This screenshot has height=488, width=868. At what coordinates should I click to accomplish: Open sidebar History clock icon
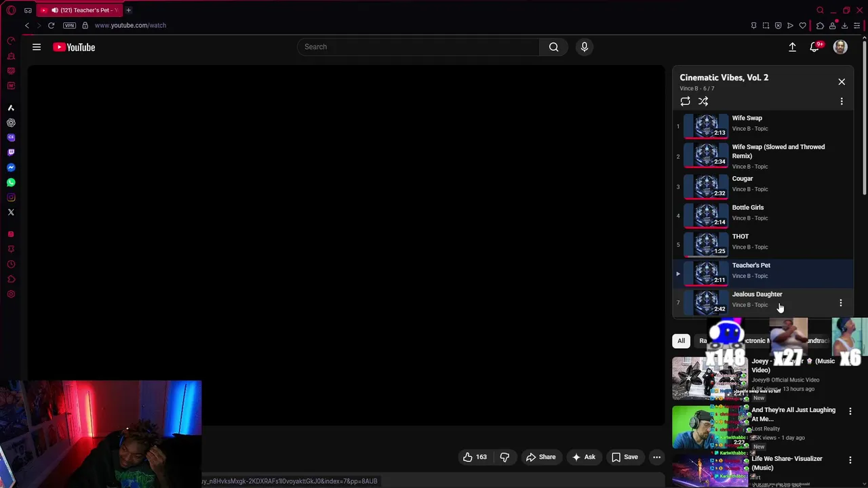click(x=11, y=264)
